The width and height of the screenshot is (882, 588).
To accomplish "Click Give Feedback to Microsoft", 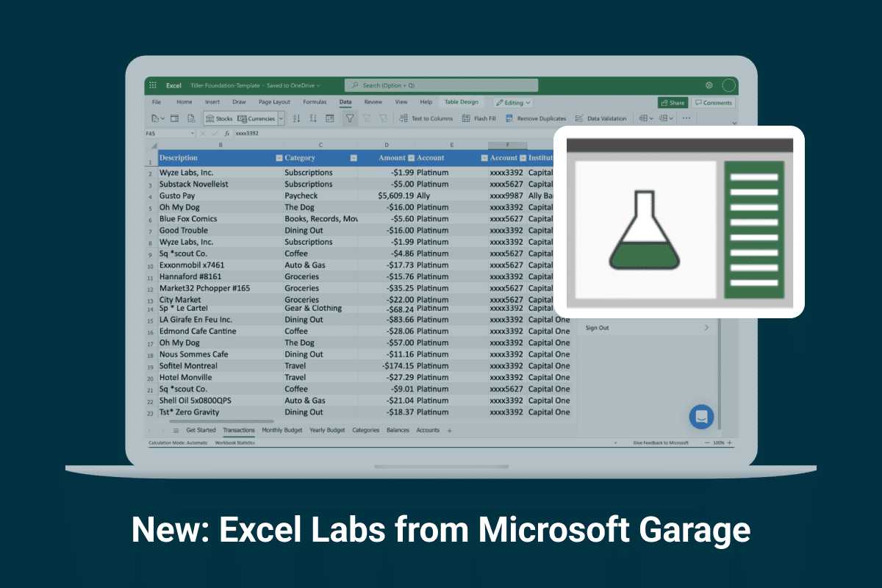I will (661, 443).
